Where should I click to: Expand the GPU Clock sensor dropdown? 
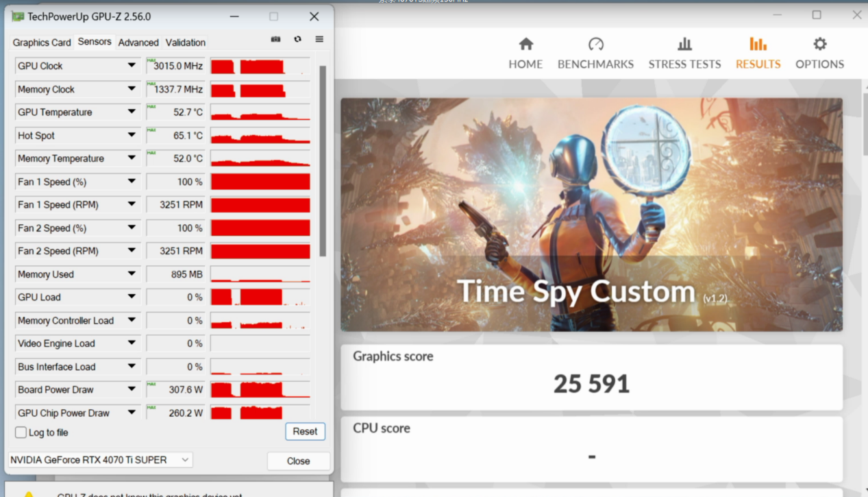132,66
